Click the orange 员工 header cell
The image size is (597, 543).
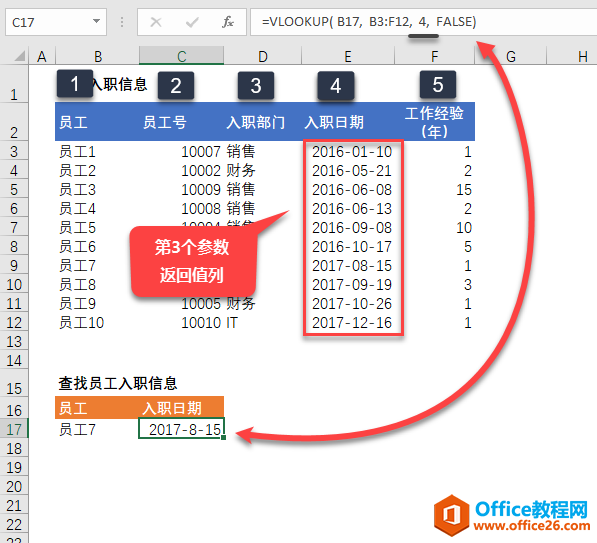pyautogui.click(x=97, y=408)
